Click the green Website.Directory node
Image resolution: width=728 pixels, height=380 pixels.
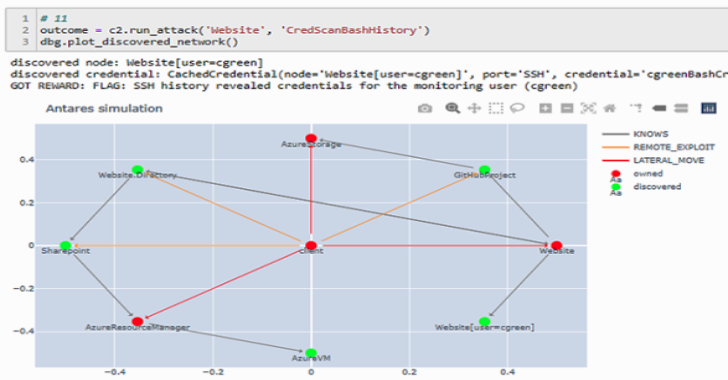[x=137, y=170]
